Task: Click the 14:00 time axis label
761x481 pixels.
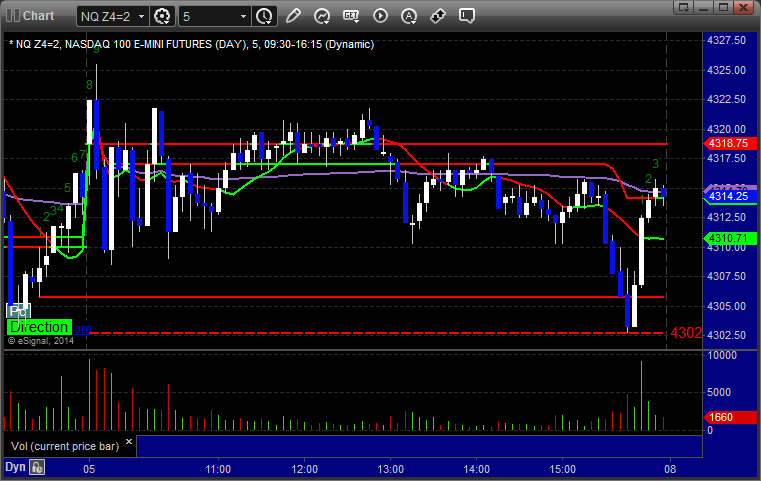Action: coord(477,469)
